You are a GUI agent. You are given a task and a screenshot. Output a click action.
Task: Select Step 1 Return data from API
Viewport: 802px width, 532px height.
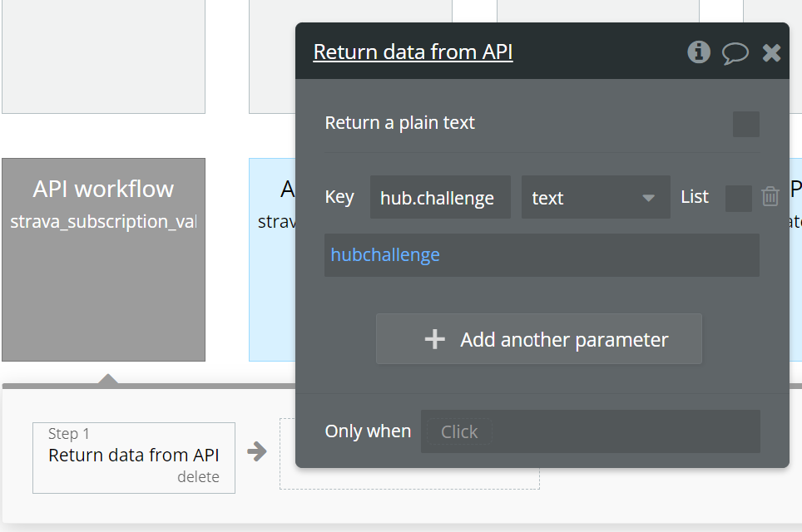click(133, 454)
